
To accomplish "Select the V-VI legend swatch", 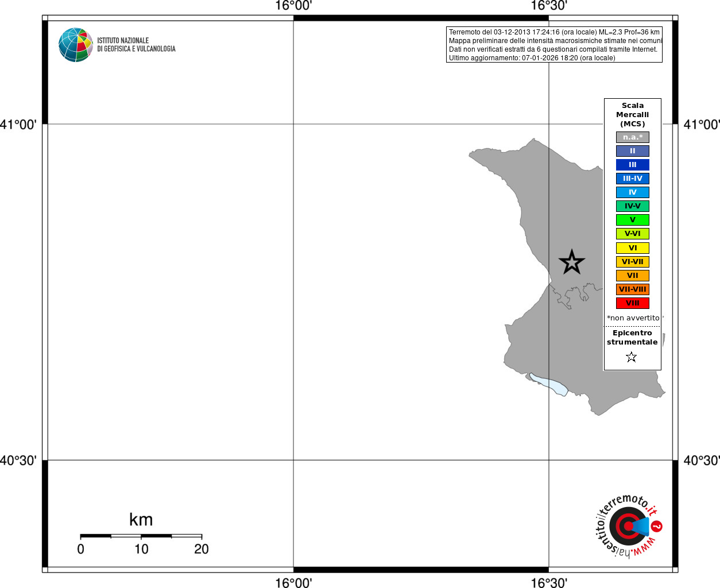I will [633, 234].
